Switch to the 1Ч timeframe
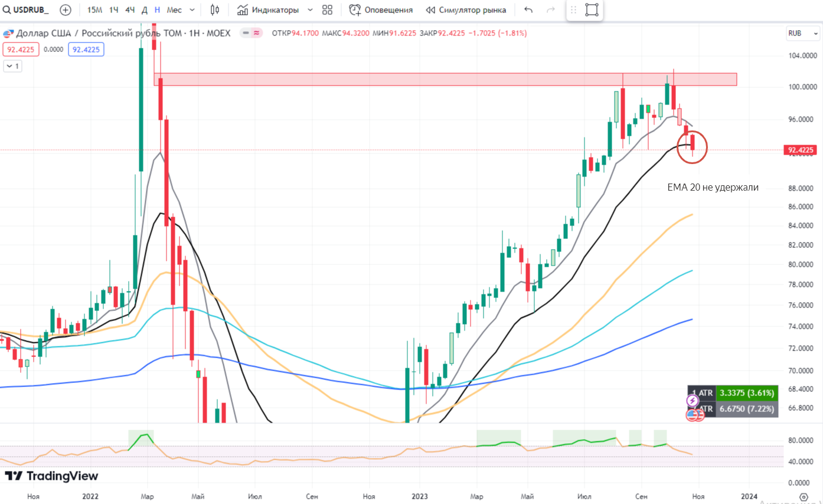Image resolution: width=823 pixels, height=504 pixels. point(114,10)
